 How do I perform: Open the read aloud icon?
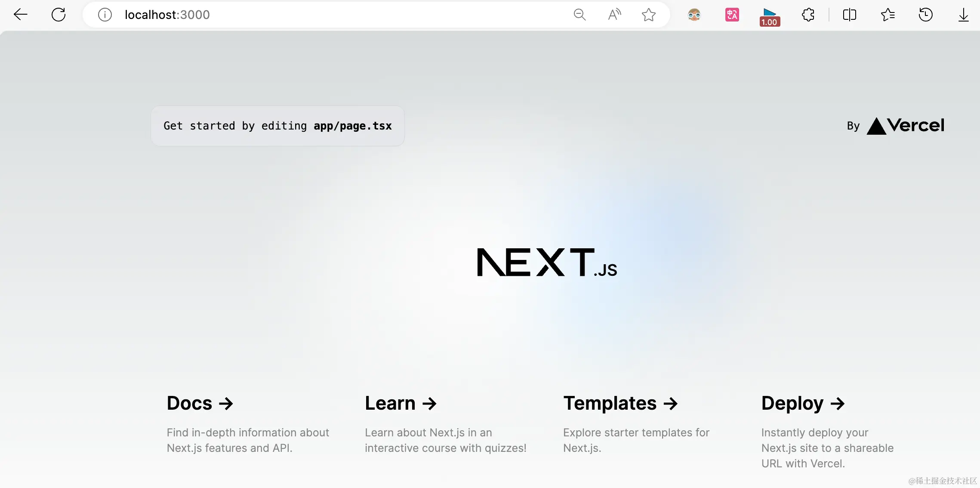614,15
